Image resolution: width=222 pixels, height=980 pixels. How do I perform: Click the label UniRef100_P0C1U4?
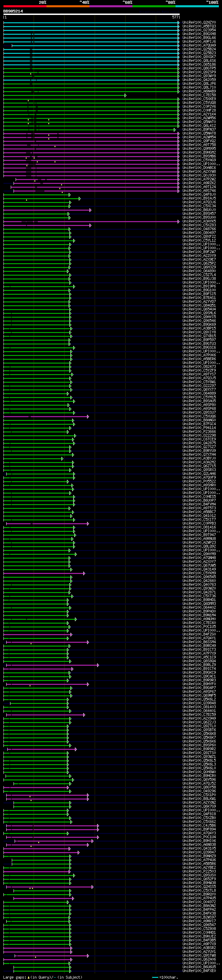tap(199, 837)
